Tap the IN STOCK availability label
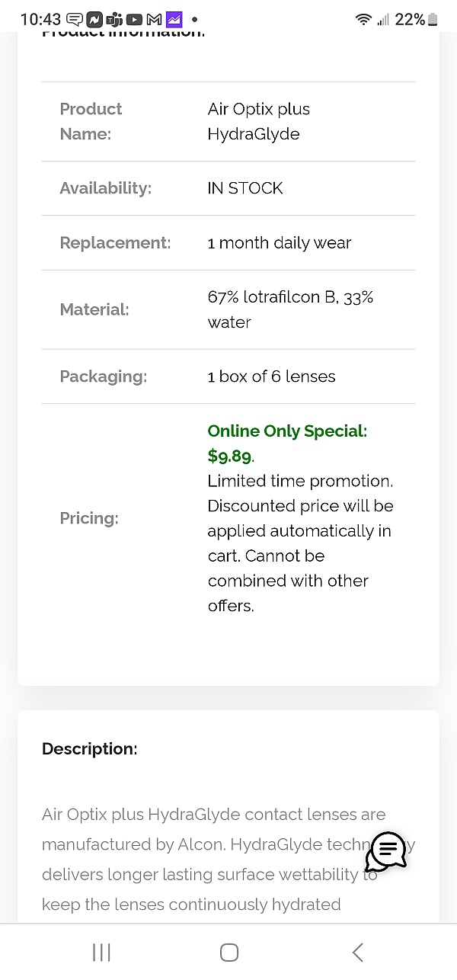The image size is (457, 980). coord(245,187)
